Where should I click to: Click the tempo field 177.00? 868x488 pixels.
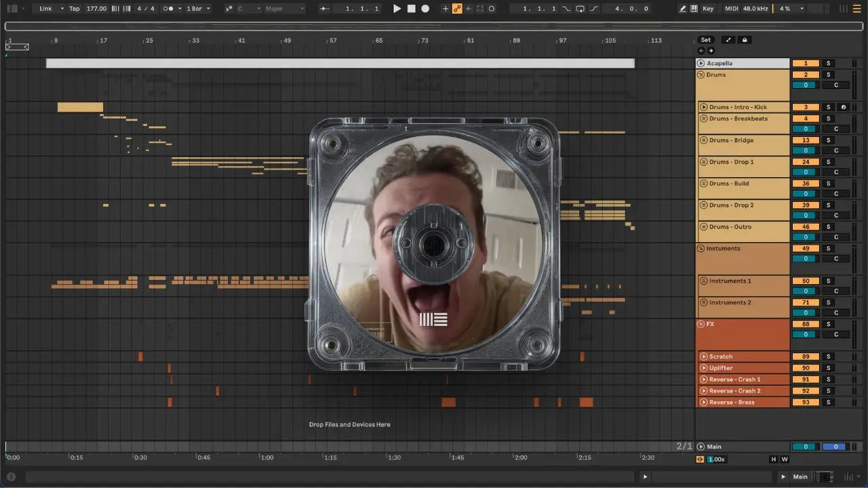96,9
